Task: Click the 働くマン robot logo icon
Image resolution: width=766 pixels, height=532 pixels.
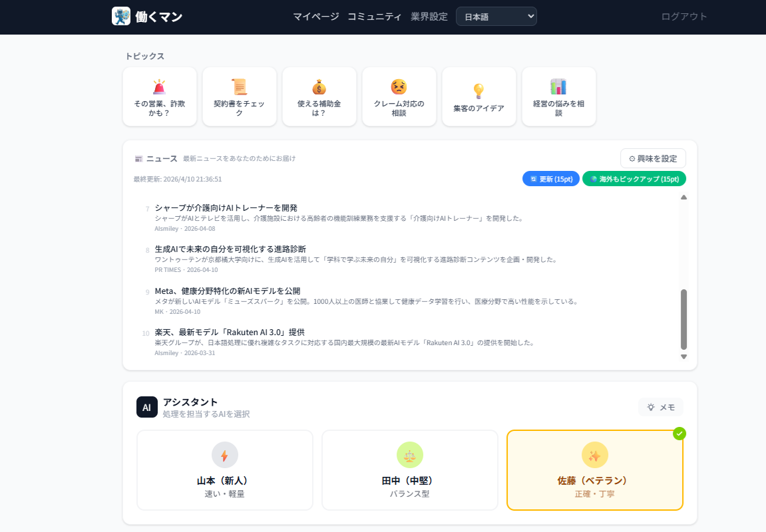Action: pos(121,16)
